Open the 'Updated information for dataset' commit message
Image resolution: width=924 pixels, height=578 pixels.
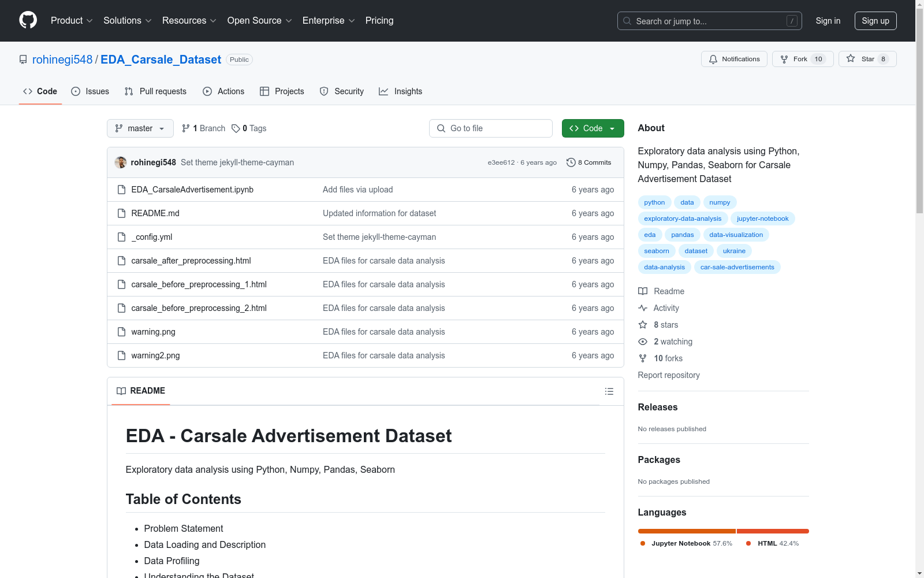click(x=379, y=213)
